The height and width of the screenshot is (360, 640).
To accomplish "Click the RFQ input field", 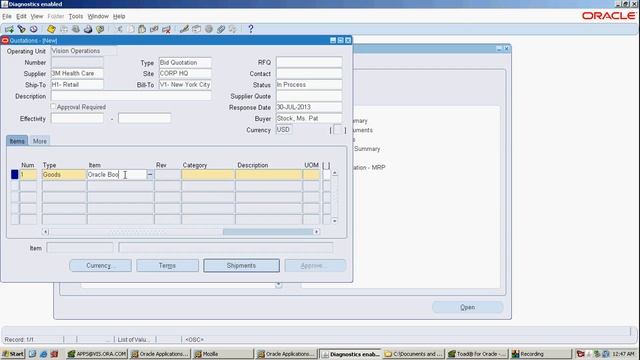I will click(309, 62).
